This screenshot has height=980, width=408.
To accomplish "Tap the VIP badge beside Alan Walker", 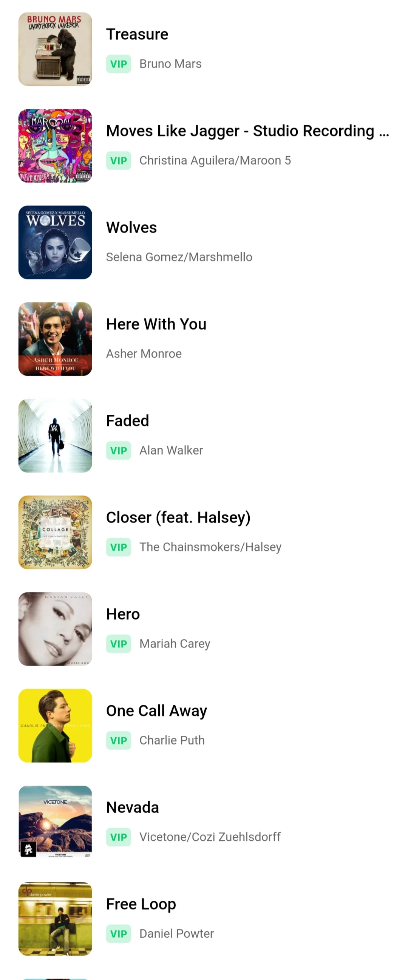I will click(118, 450).
